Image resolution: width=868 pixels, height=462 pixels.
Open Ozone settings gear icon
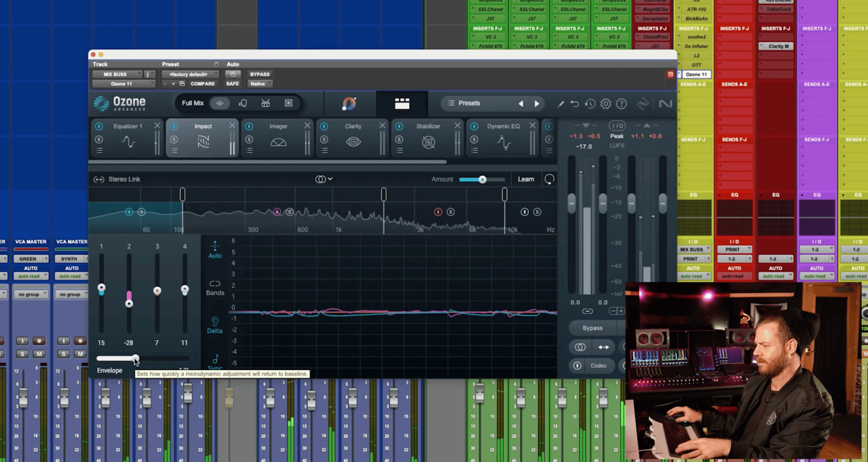[x=606, y=104]
